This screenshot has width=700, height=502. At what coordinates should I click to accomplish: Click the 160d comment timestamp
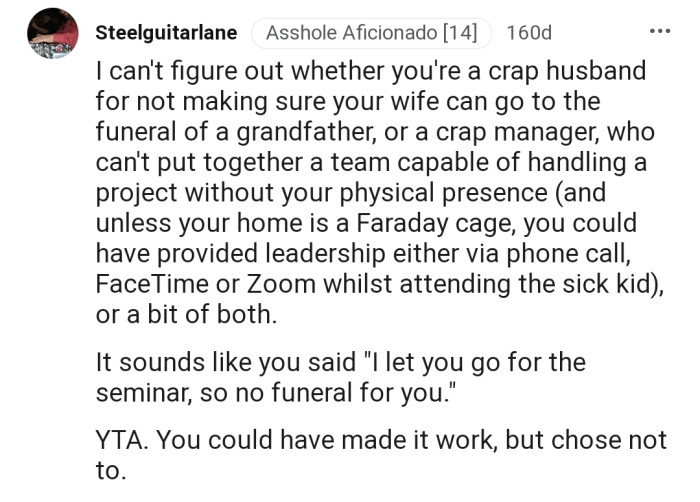tap(529, 33)
